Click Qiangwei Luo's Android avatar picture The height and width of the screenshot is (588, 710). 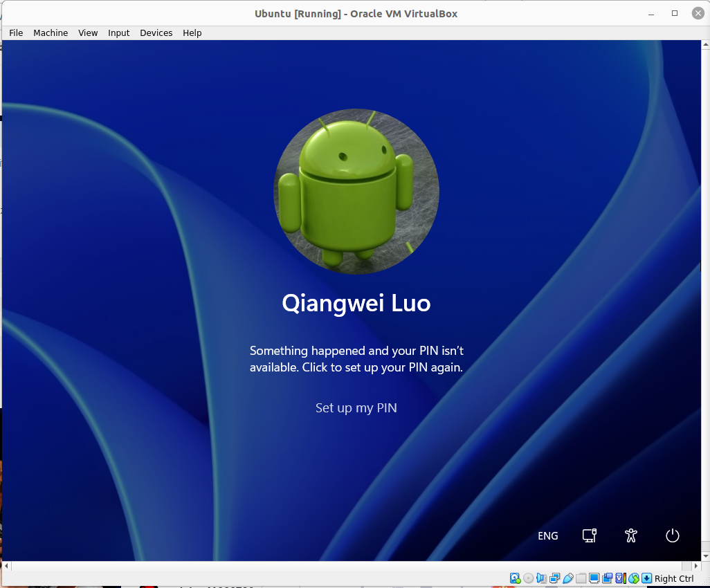(356, 192)
